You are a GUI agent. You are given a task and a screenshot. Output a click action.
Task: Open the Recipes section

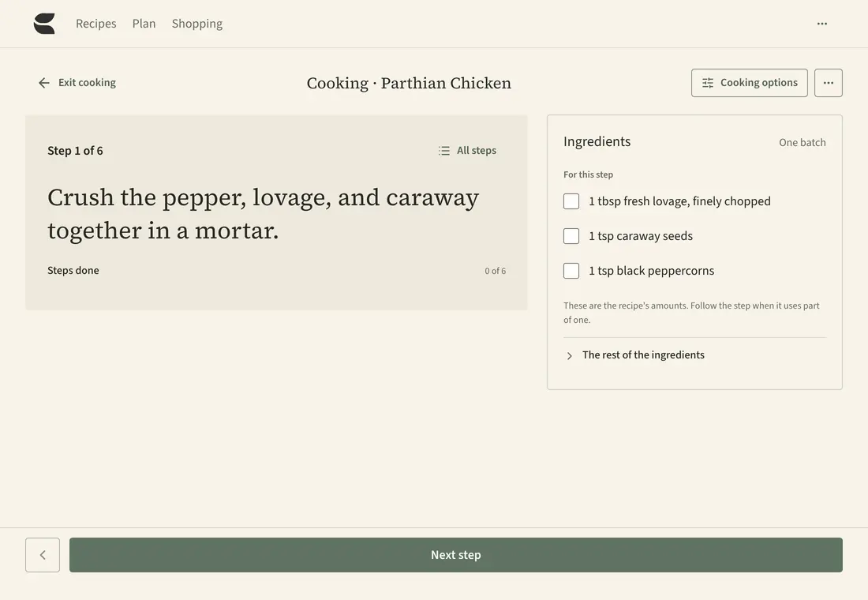95,24
